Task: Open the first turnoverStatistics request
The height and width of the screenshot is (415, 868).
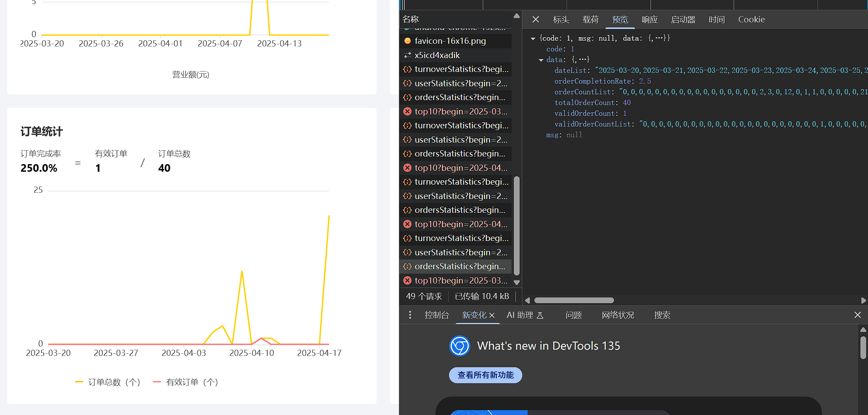Action: pos(455,69)
